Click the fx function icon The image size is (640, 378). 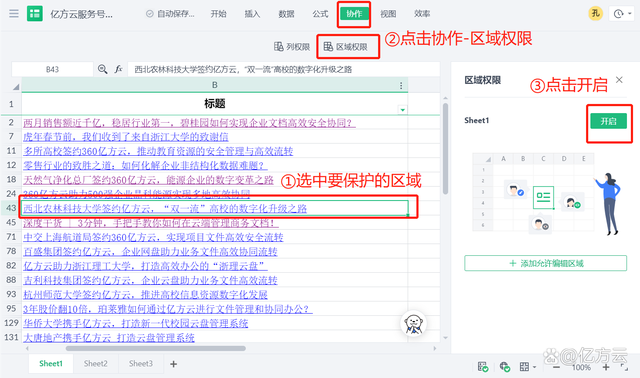[118, 69]
